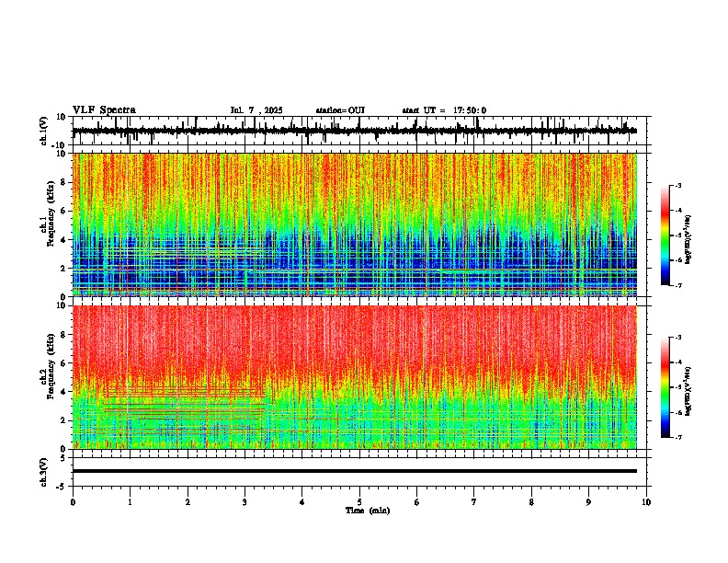Click the 'ch.1(V)' axis label
This screenshot has height=563, width=728.
click(x=44, y=131)
